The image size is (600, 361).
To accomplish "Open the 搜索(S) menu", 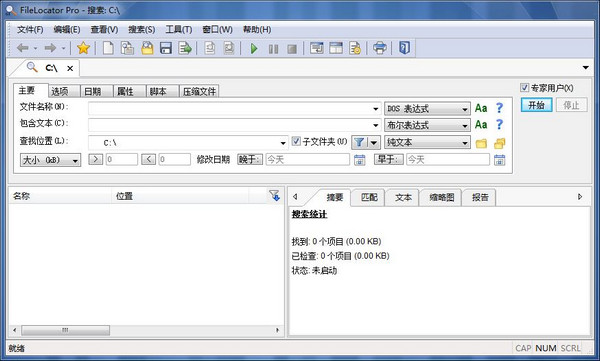I will click(141, 29).
